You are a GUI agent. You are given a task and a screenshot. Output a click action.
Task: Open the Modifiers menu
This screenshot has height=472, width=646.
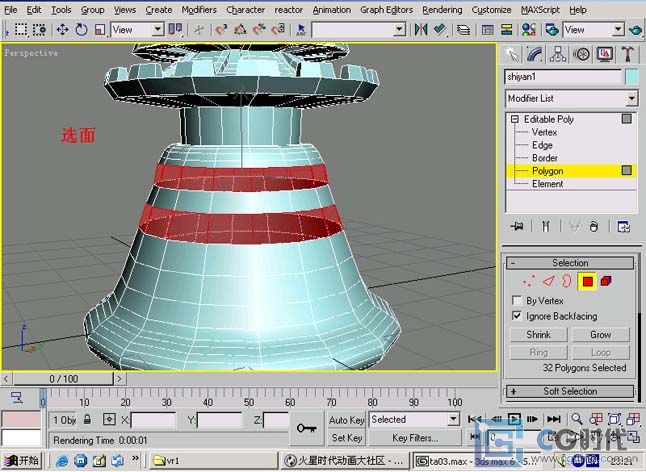(199, 9)
